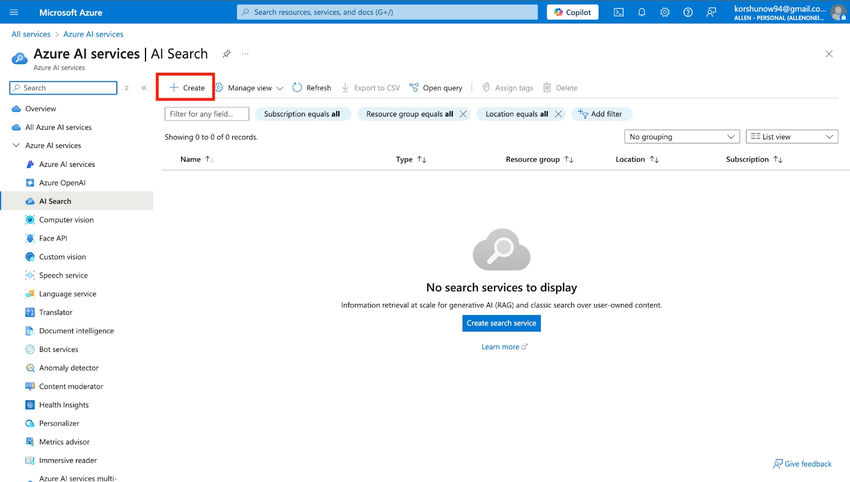Click the Microsoft Azure home title
This screenshot has width=850, height=482.
click(x=70, y=12)
